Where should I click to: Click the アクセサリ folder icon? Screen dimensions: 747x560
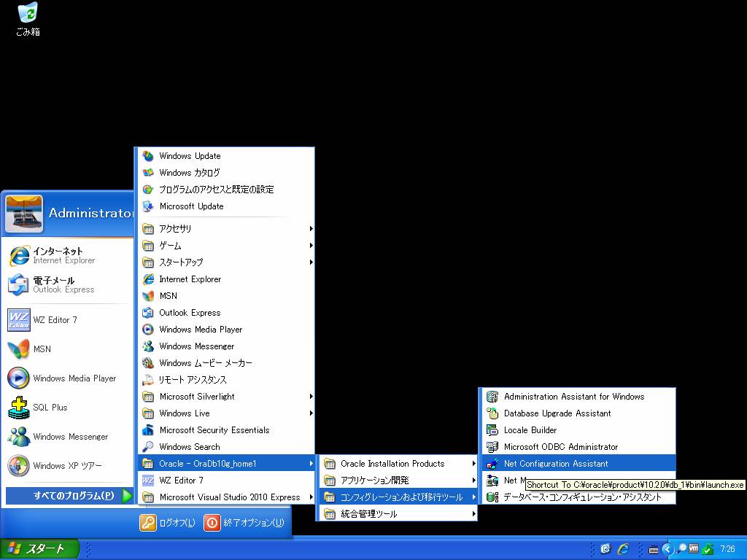point(148,228)
